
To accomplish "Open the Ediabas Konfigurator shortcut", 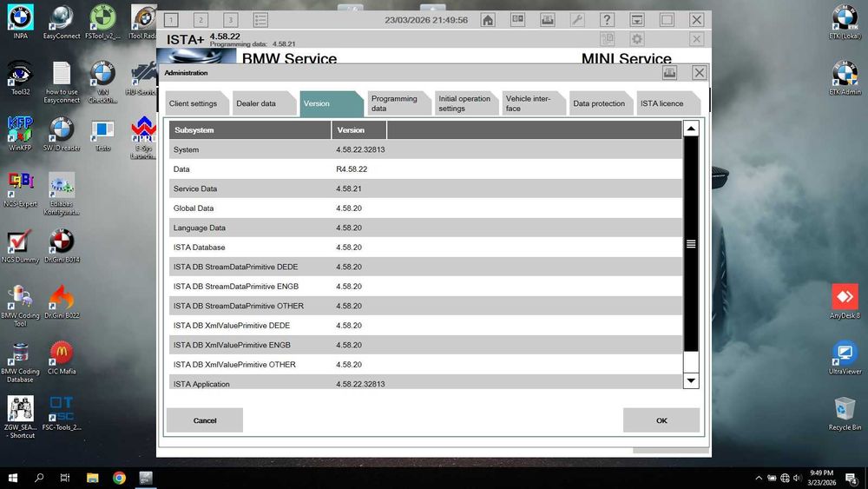I will [x=62, y=194].
